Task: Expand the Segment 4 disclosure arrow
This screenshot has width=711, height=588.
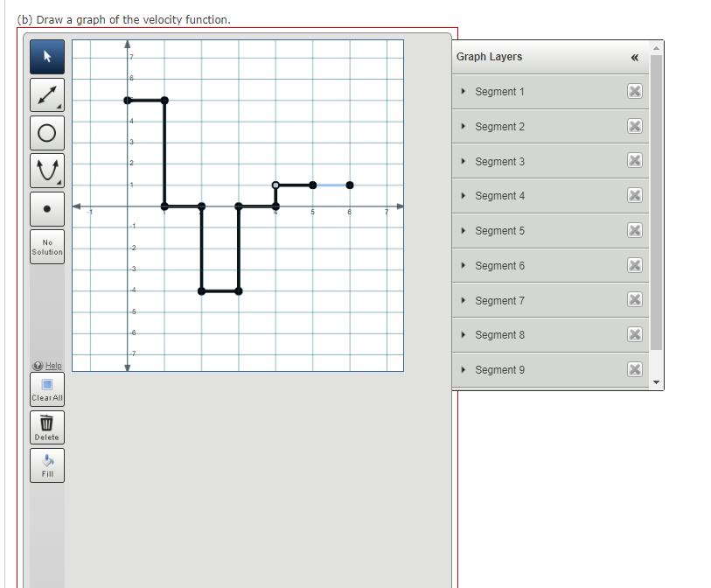Action: (x=464, y=196)
